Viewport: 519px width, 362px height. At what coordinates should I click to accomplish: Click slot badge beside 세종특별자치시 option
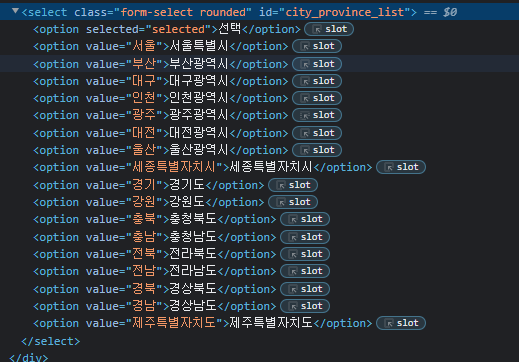(401, 167)
